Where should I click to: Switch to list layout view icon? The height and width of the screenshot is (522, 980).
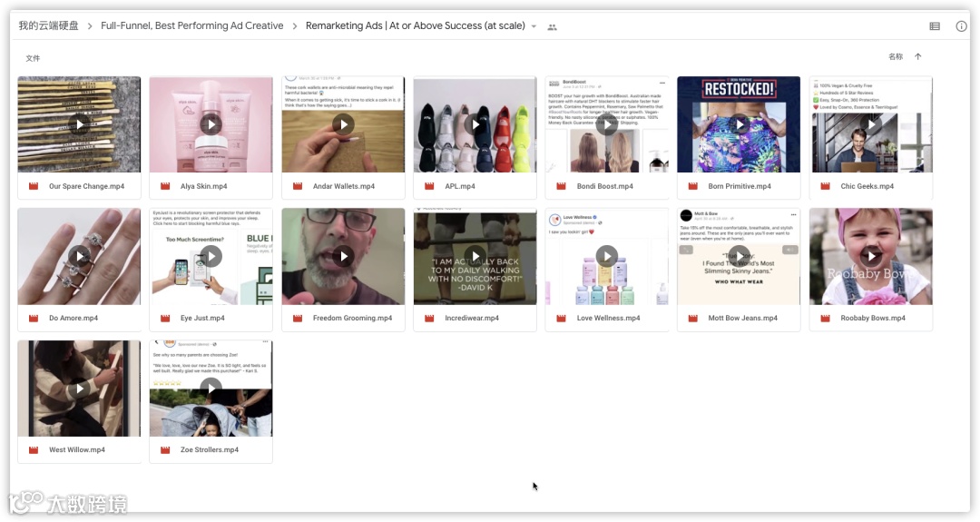click(935, 26)
